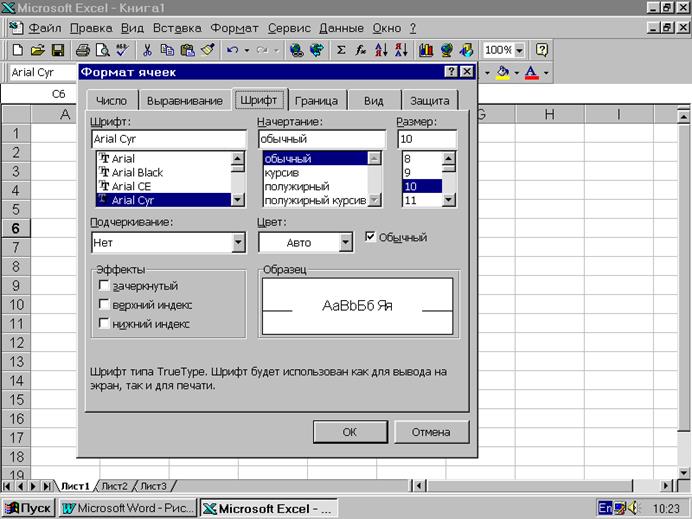This screenshot has height=519, width=692.
Task: Open the Fill Color dropdown arrow
Action: (516, 72)
